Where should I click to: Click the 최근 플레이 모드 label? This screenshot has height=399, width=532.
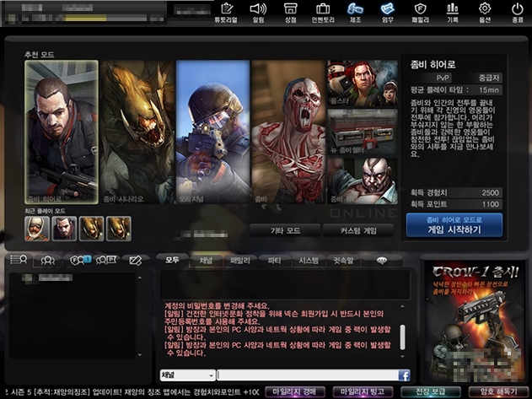[x=45, y=211]
